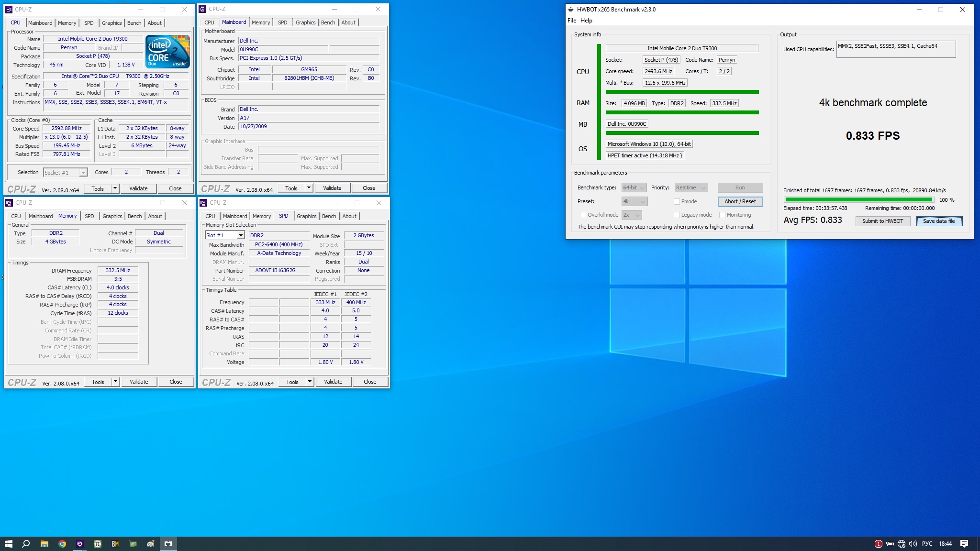Toggle the Monitoring checkbox

coord(722,215)
